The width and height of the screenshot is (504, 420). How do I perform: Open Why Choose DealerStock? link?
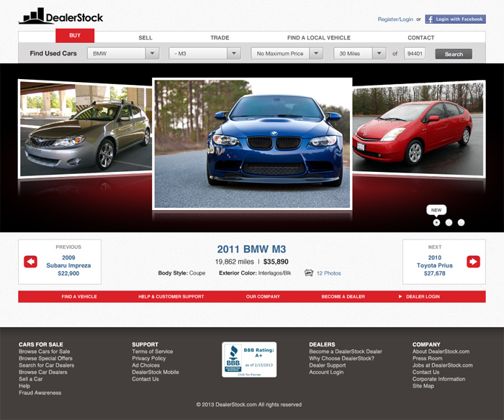pos(342,358)
